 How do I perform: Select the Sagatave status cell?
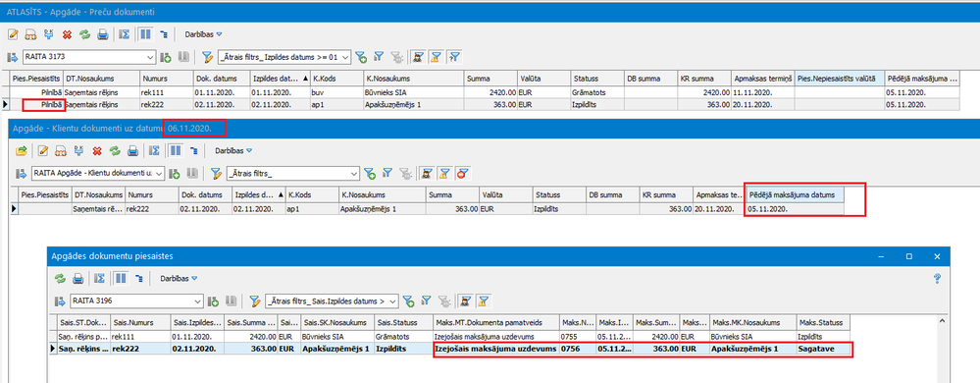click(x=823, y=349)
